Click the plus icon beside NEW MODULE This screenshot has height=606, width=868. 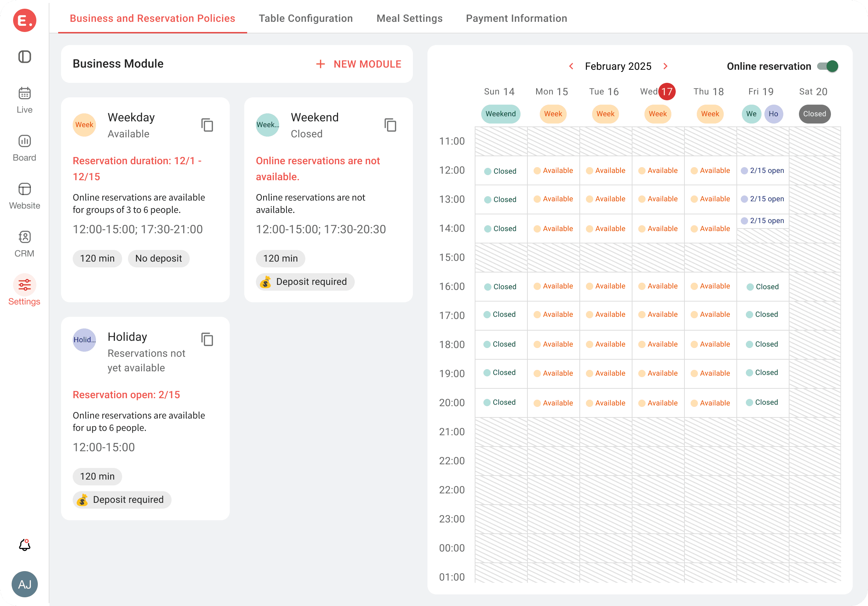pos(320,64)
